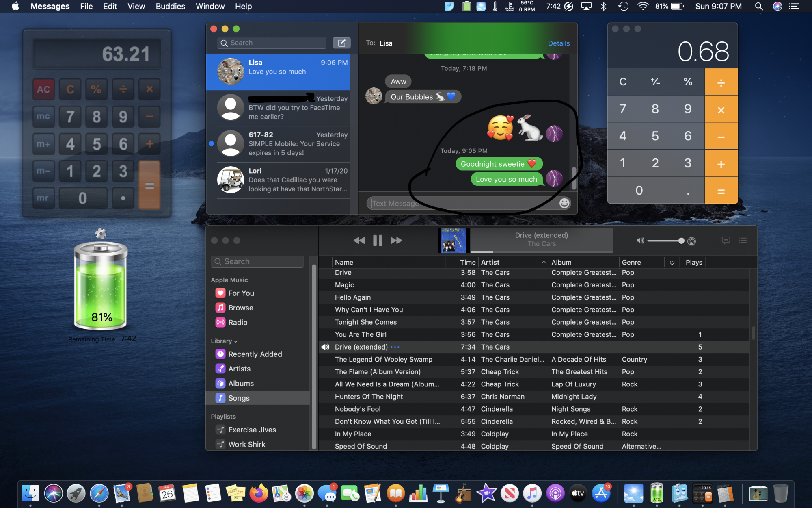The height and width of the screenshot is (508, 812).
Task: Open Photos from the Dock
Action: pyautogui.click(x=304, y=493)
